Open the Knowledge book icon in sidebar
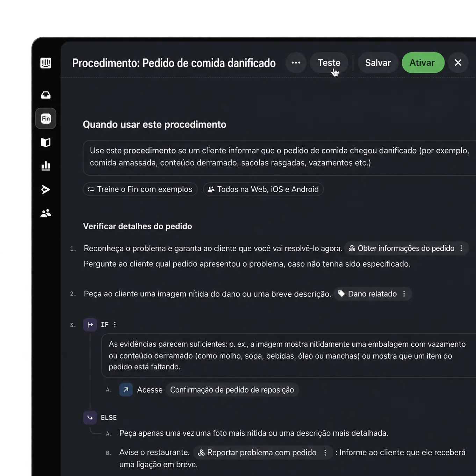Viewport: 476px width, 476px height. [46, 142]
